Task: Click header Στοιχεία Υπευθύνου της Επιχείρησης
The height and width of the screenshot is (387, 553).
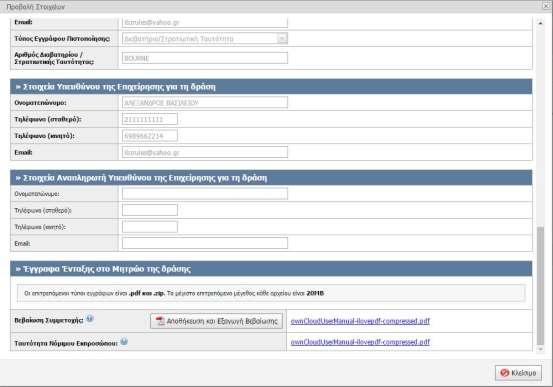Action: pyautogui.click(x=271, y=86)
